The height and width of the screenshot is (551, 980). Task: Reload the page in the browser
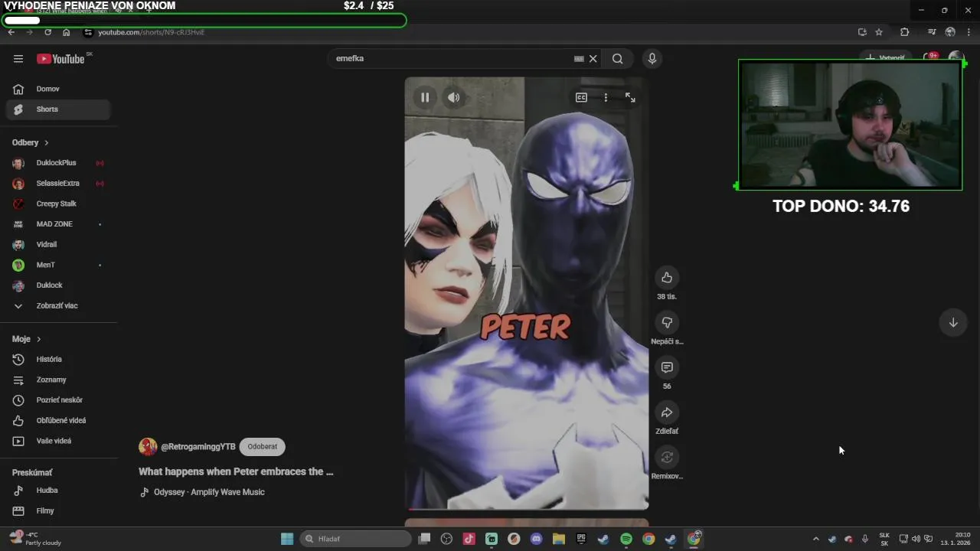tap(47, 32)
